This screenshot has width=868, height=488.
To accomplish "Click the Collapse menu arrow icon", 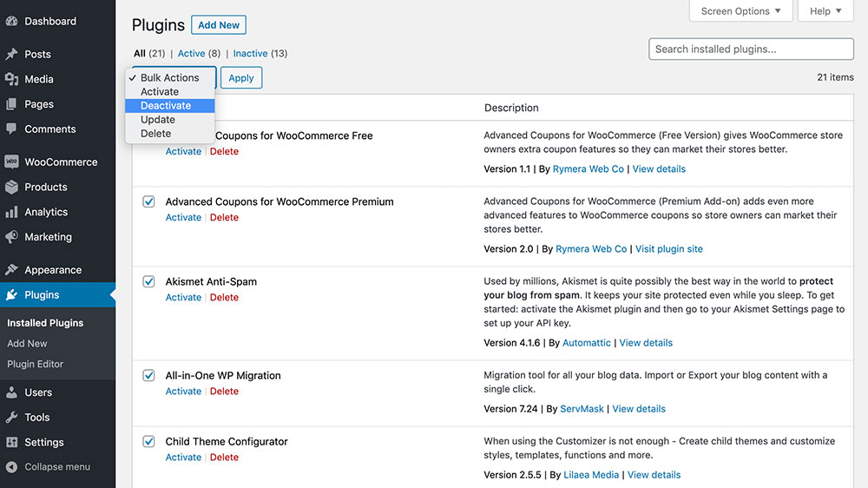I will (12, 466).
